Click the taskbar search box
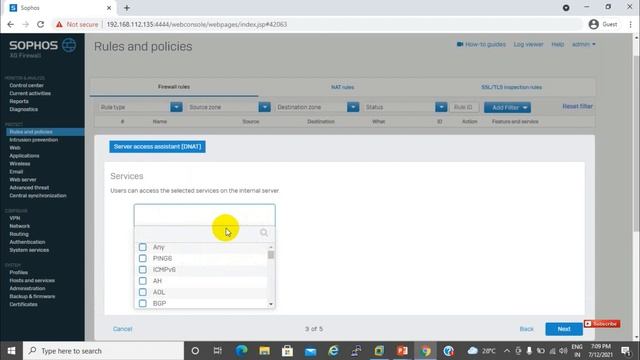 (104, 351)
